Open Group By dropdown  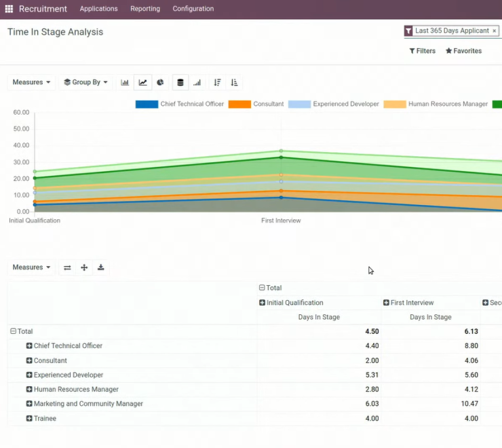coord(85,82)
